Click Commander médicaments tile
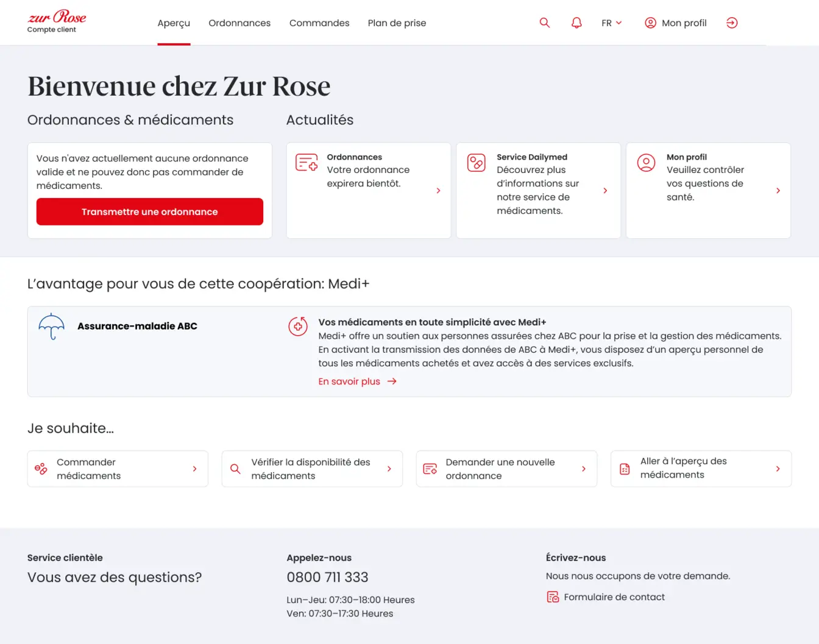Image resolution: width=819 pixels, height=644 pixels. (x=118, y=469)
